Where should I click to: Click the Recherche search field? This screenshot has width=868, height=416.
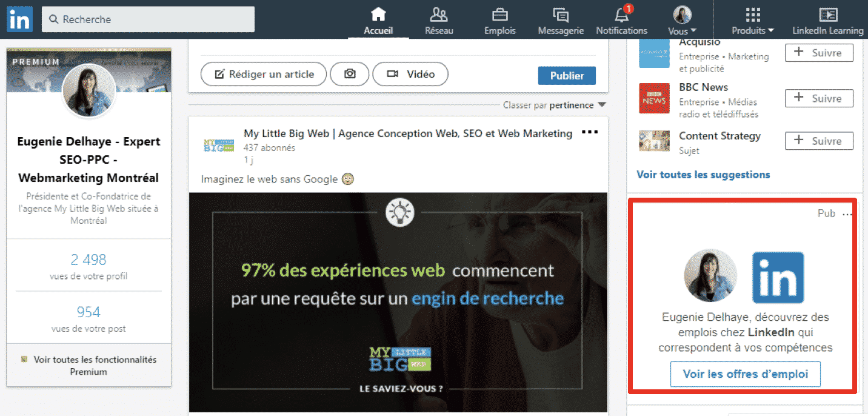coord(148,19)
